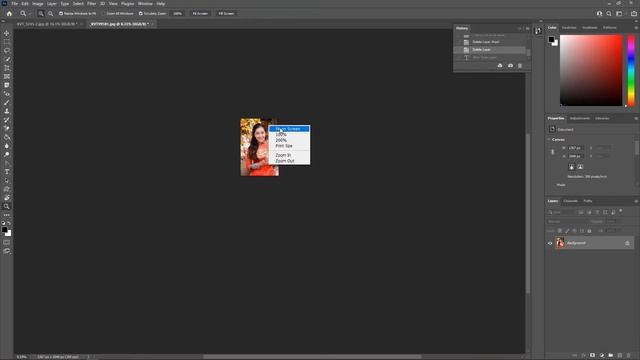Hide the Background layer eye icon
640x360 pixels.
click(x=550, y=243)
